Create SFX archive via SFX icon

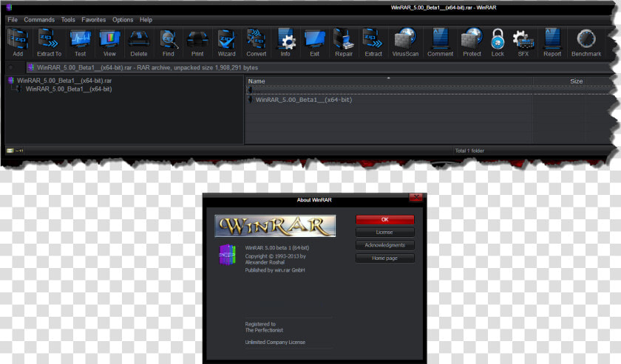(523, 43)
